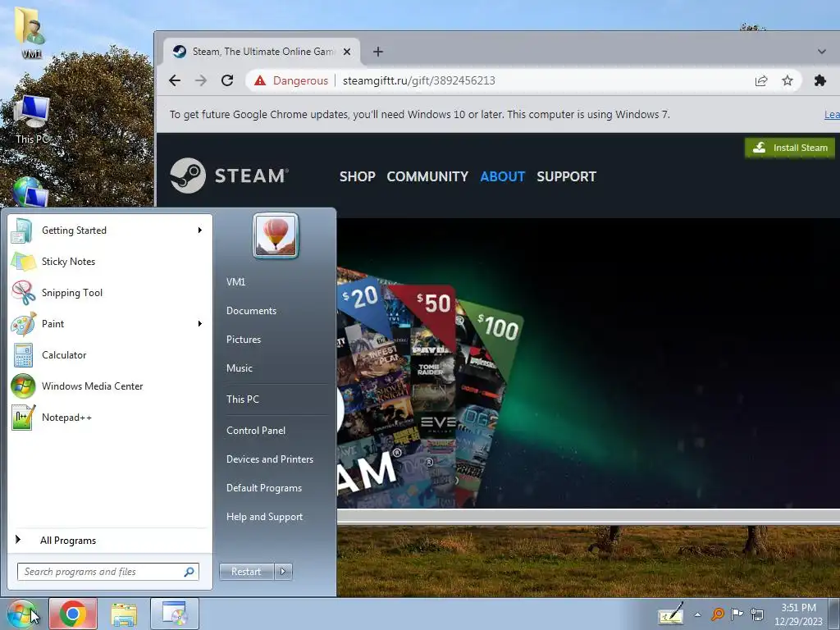The height and width of the screenshot is (630, 840).
Task: Click the hot air balloon user picture
Action: (x=276, y=235)
